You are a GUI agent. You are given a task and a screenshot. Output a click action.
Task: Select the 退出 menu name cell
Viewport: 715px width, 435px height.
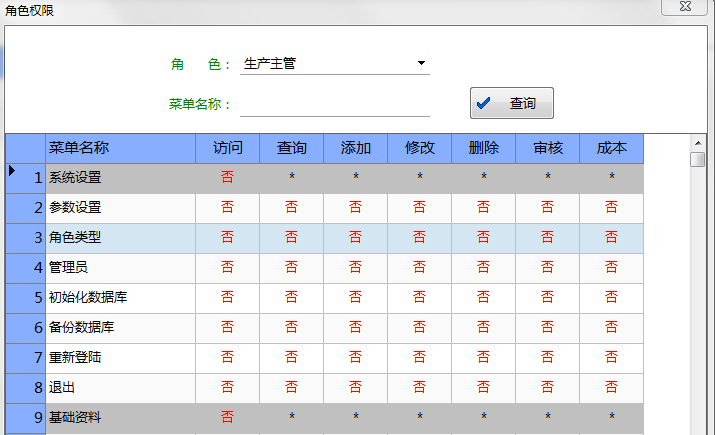click(120, 388)
